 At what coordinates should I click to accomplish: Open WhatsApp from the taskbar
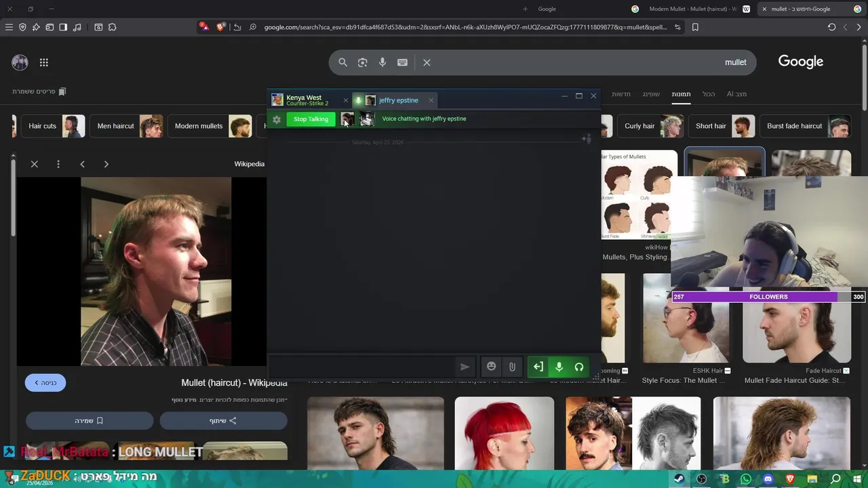(746, 479)
